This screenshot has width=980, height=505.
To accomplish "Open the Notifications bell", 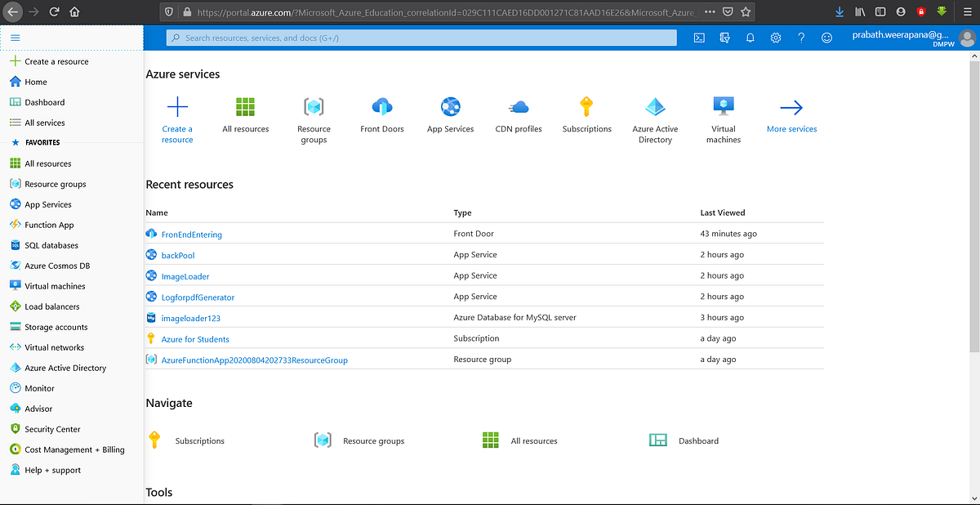I will pyautogui.click(x=750, y=37).
